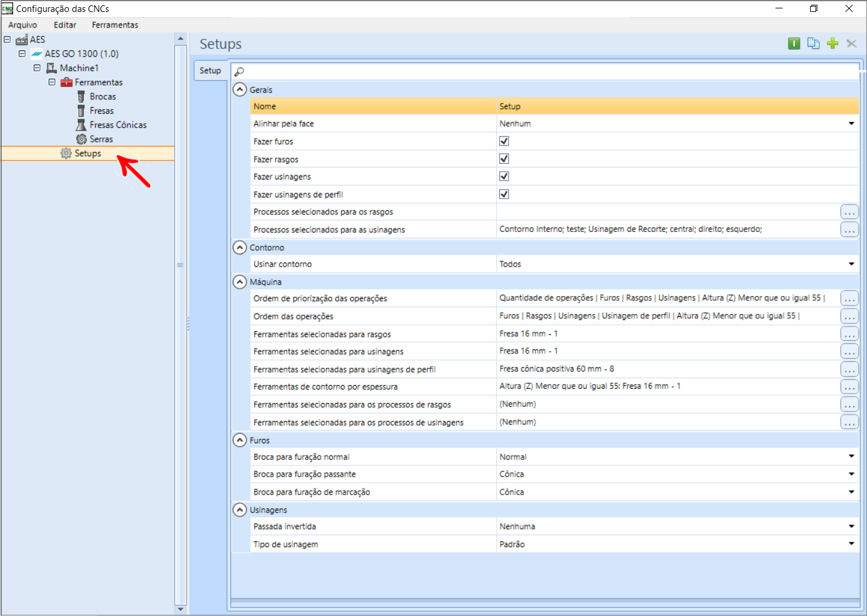Screen dimensions: 867x616
Task: Collapse the Gerais section
Action: (239, 90)
